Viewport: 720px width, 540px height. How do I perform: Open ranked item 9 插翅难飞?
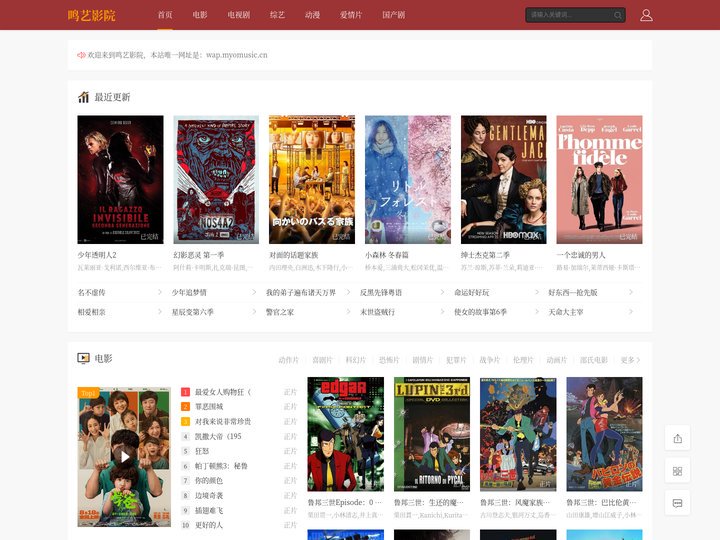(x=209, y=510)
